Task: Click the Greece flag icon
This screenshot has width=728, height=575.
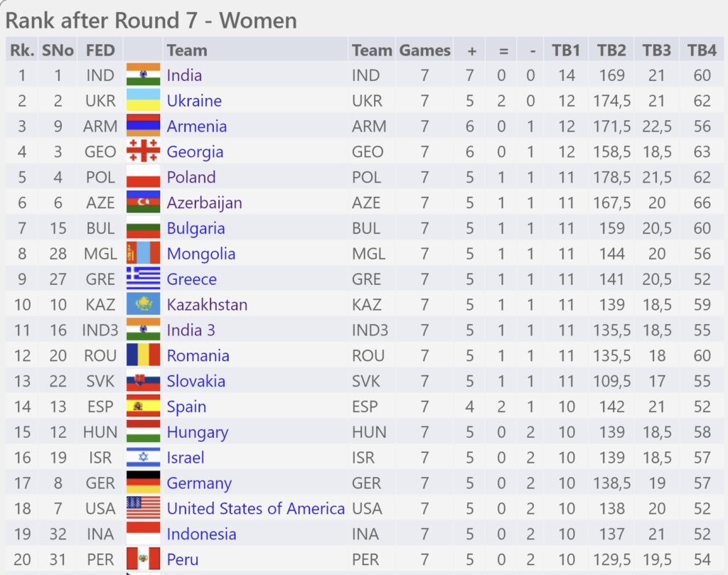Action: click(x=143, y=279)
